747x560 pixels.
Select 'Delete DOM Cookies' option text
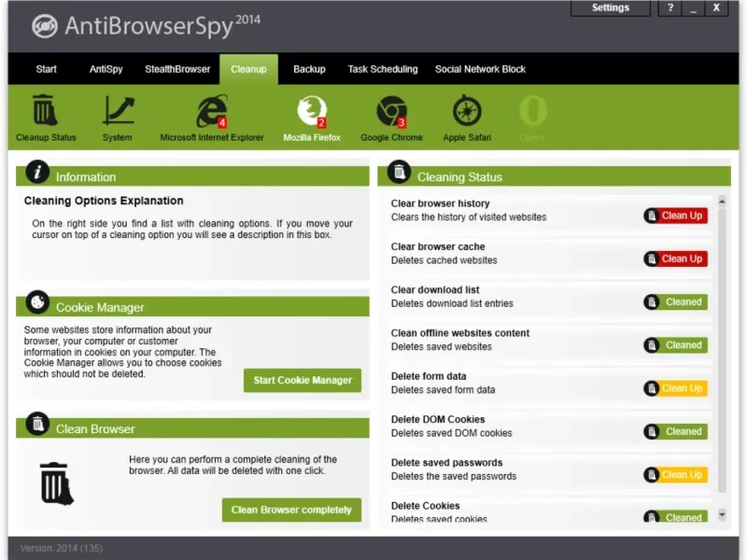point(438,419)
